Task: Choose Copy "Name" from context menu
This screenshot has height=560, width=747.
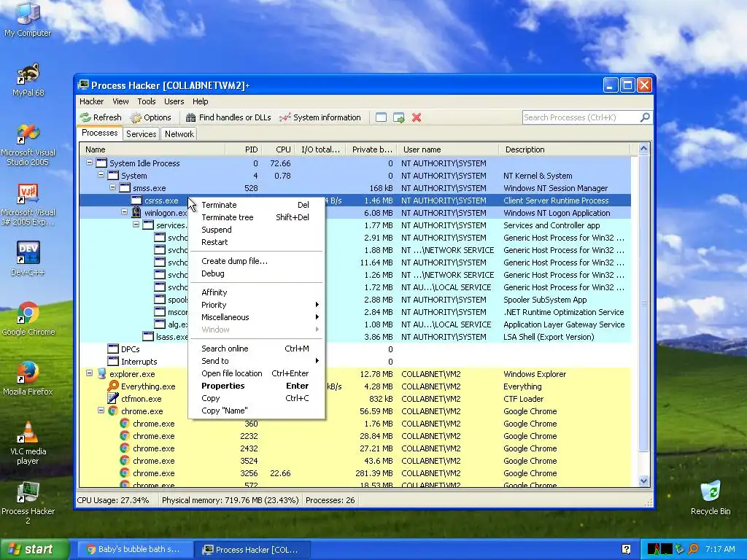Action: pyautogui.click(x=256, y=411)
